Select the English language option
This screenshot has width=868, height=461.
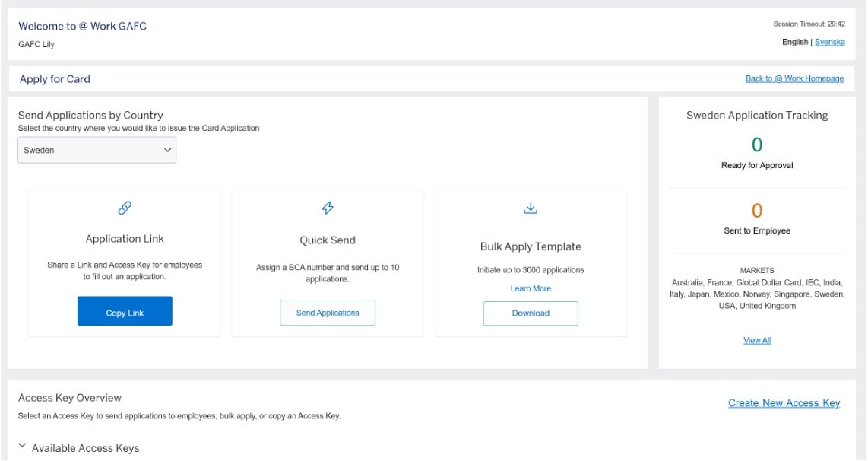pyautogui.click(x=795, y=42)
